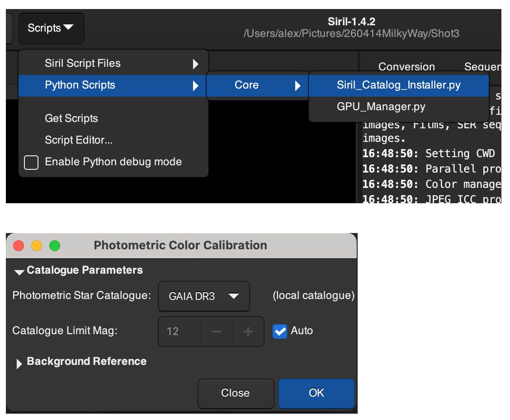
Task: Uncheck the Auto limit magnitude checkbox
Action: (280, 331)
